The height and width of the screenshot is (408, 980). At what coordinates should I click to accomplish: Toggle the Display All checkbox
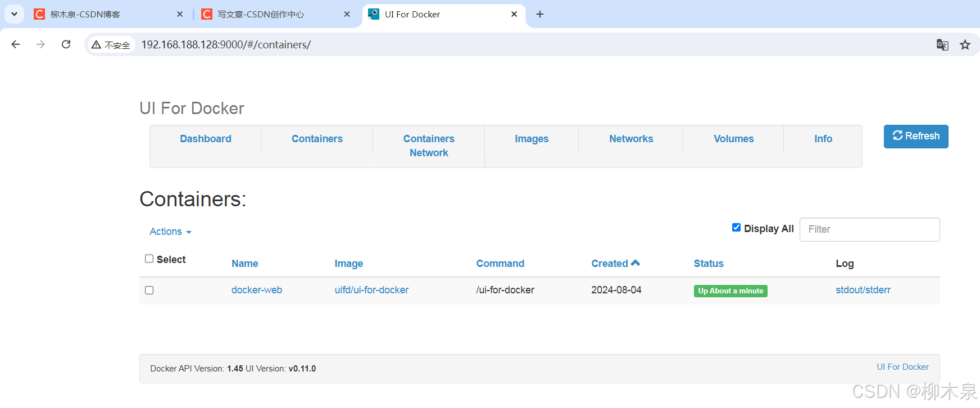[736, 228]
